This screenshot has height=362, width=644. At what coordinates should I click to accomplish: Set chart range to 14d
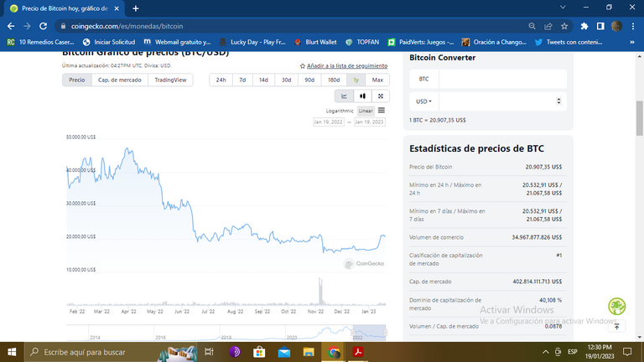(263, 80)
